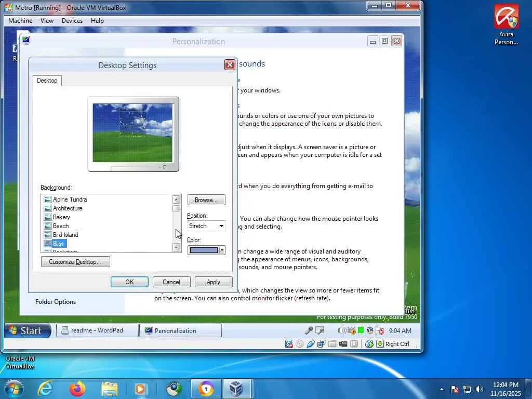Click the Bliss monitor preview thumbnail
This screenshot has height=399, width=532.
[x=132, y=132]
